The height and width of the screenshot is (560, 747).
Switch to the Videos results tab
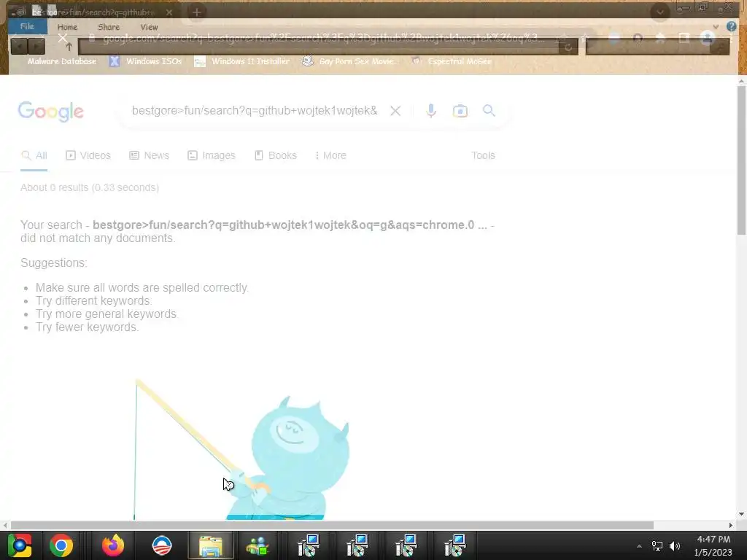pyautogui.click(x=88, y=155)
